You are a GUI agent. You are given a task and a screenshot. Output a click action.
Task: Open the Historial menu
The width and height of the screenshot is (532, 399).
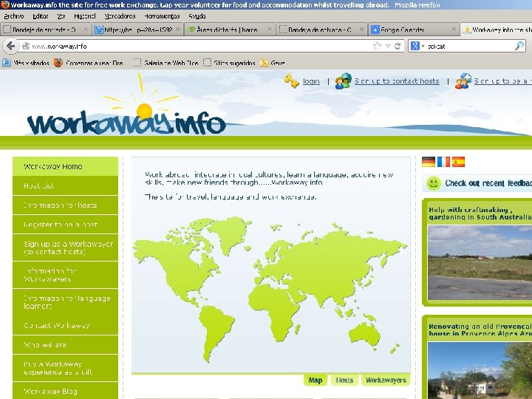(84, 16)
